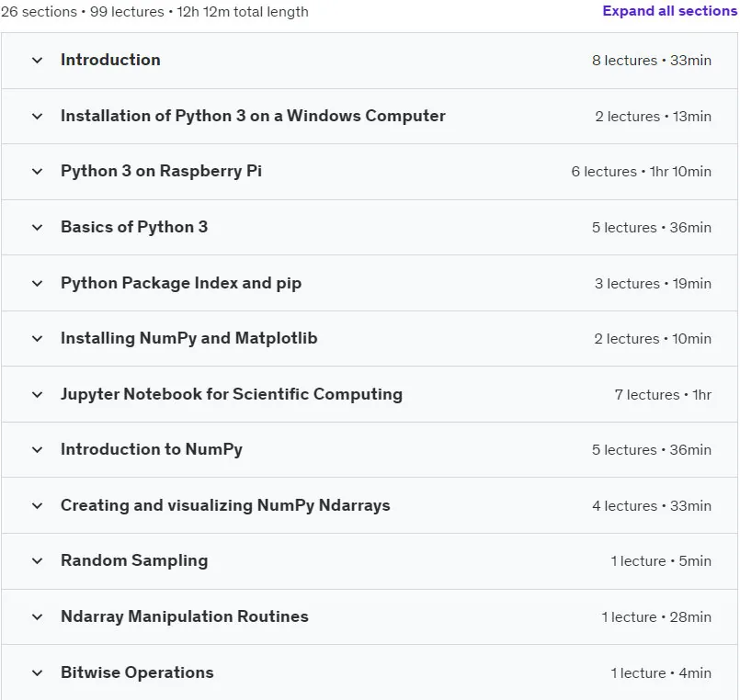This screenshot has width=740, height=700.
Task: Click the '4 lectures • 33min' text
Action: tap(651, 506)
